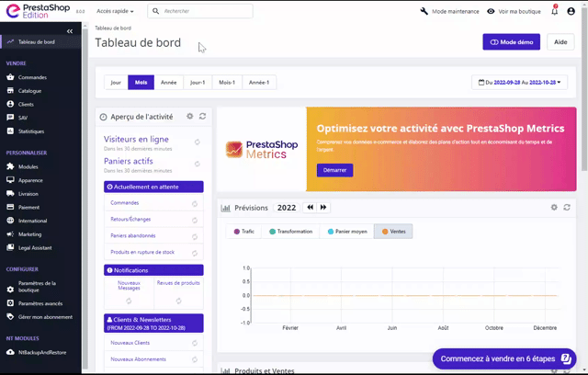Image resolution: width=588 pixels, height=375 pixels.
Task: Click the Gérer mon abonnement tag icon
Action: (x=10, y=317)
